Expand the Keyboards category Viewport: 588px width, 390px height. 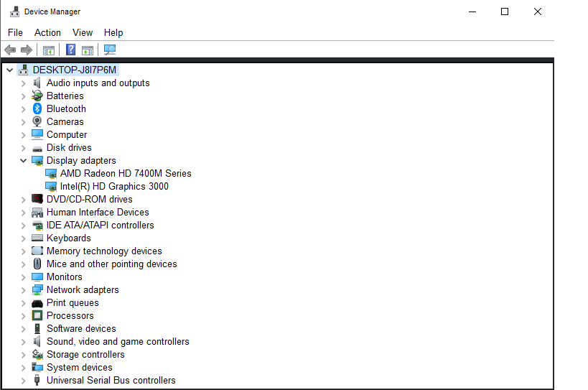(23, 238)
